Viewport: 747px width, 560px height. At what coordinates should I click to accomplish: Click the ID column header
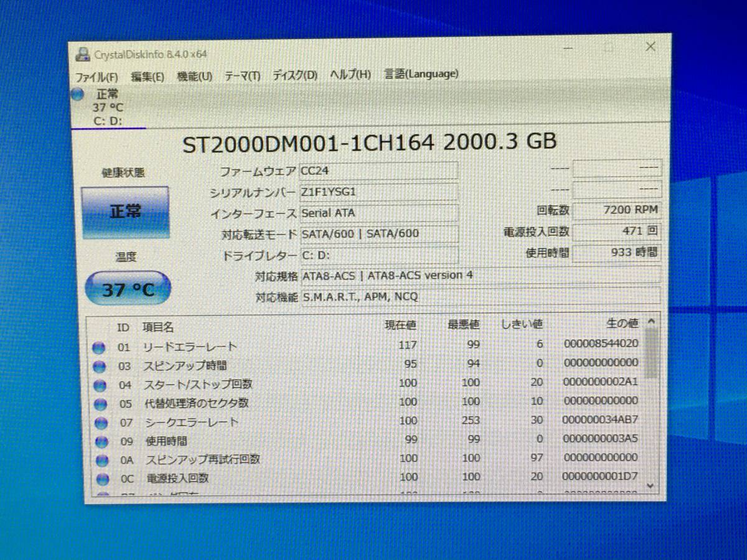tap(123, 328)
